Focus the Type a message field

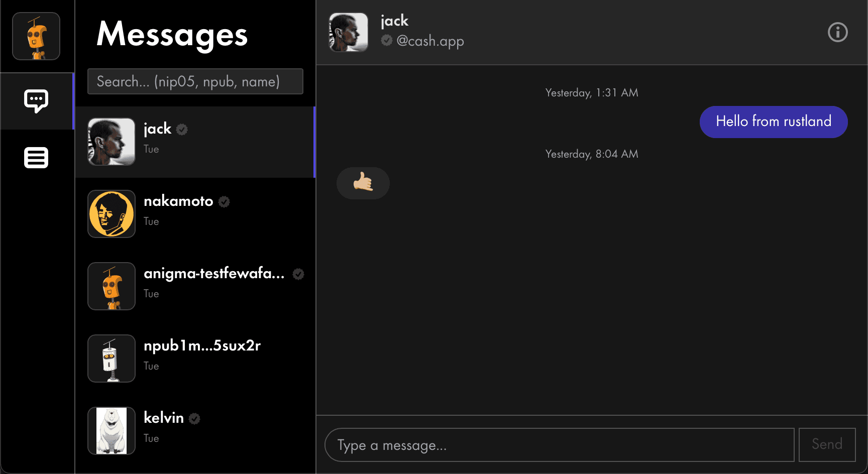560,445
